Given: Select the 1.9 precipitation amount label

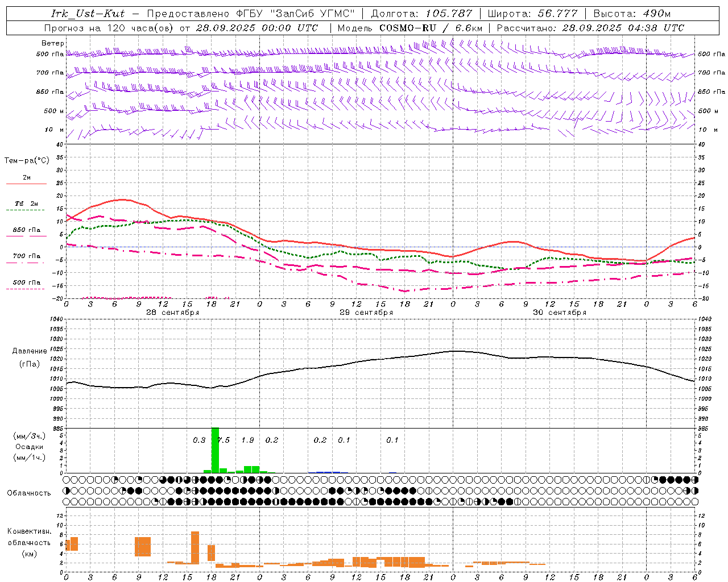Looking at the screenshot, I should click(x=247, y=440).
